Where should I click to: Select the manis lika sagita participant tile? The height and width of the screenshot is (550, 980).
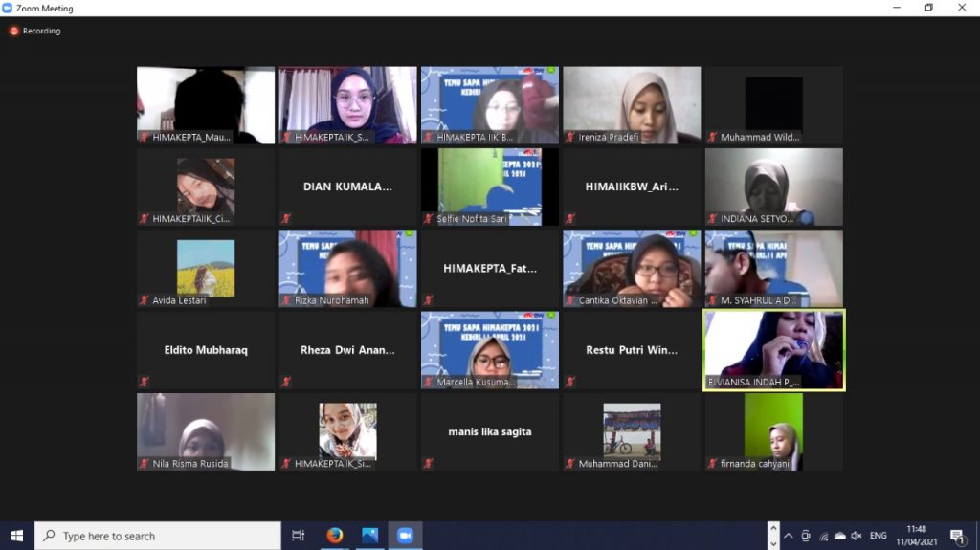[490, 431]
